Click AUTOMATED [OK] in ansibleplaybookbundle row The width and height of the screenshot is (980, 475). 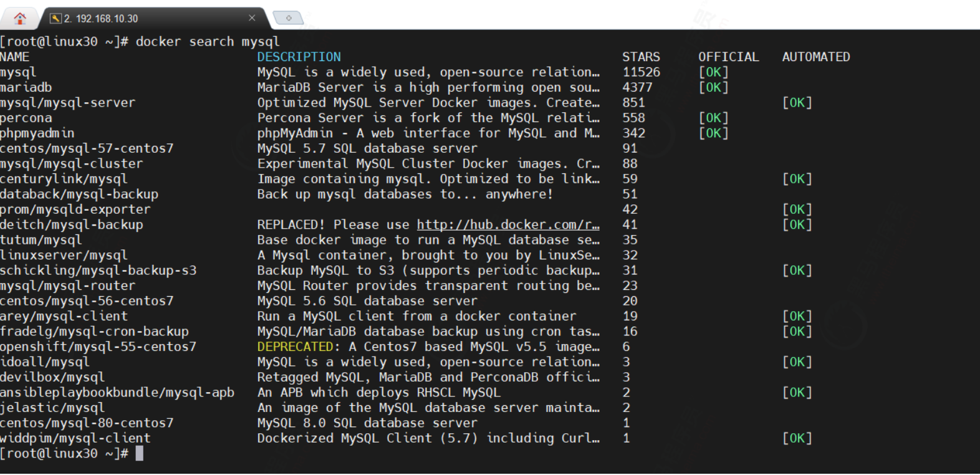click(797, 393)
